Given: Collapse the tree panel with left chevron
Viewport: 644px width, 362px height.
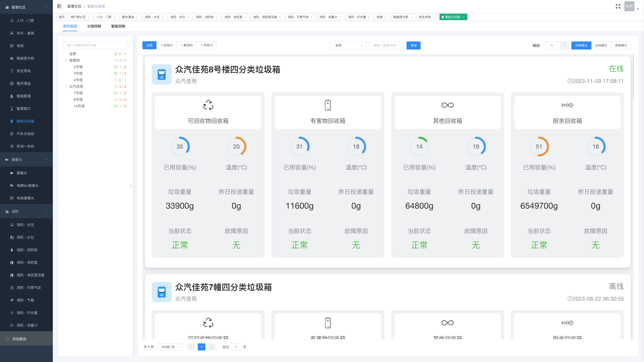Looking at the screenshot, I should [131, 186].
